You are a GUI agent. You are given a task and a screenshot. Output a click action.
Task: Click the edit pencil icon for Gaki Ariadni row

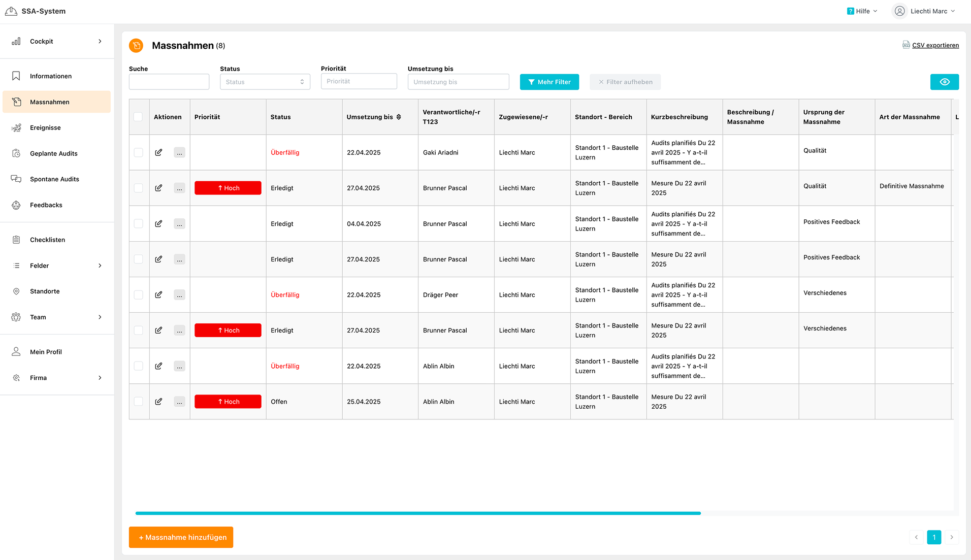tap(158, 152)
